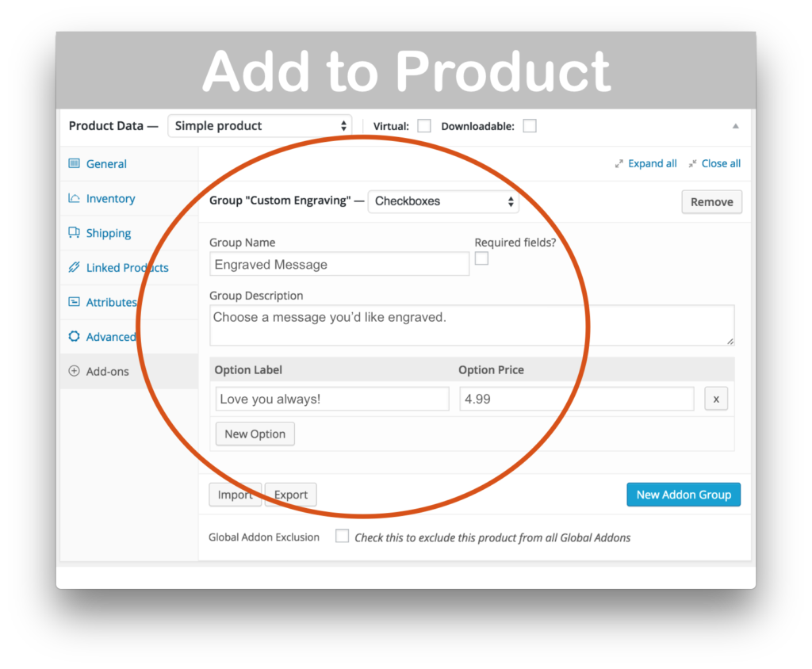Enable the Virtual checkbox
Viewport: 812px width, 669px height.
point(424,125)
